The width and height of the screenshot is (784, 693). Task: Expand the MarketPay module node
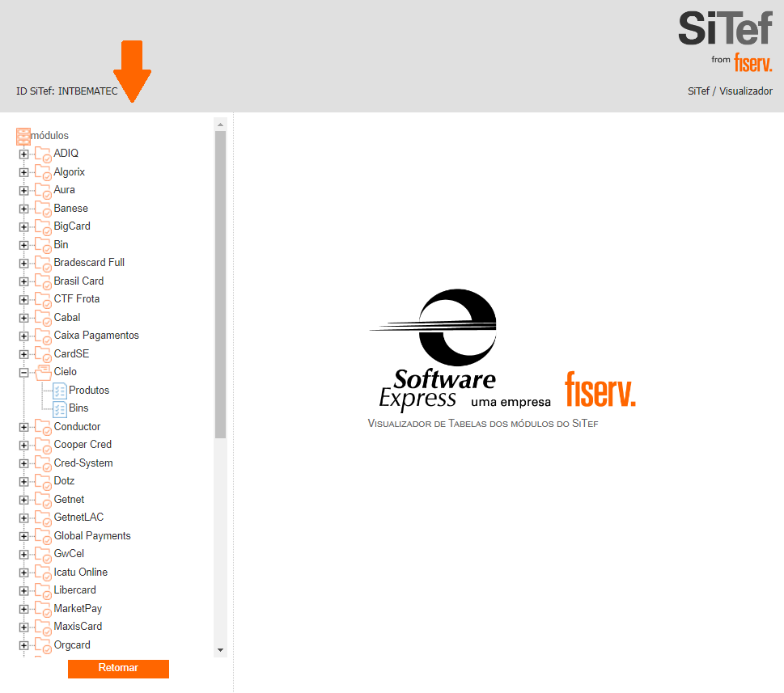point(23,609)
